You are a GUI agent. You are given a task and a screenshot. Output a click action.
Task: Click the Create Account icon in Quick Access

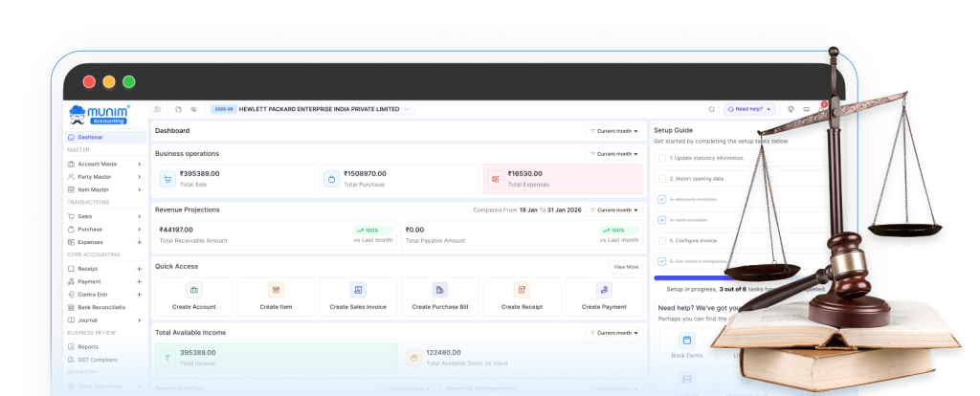pos(194,290)
